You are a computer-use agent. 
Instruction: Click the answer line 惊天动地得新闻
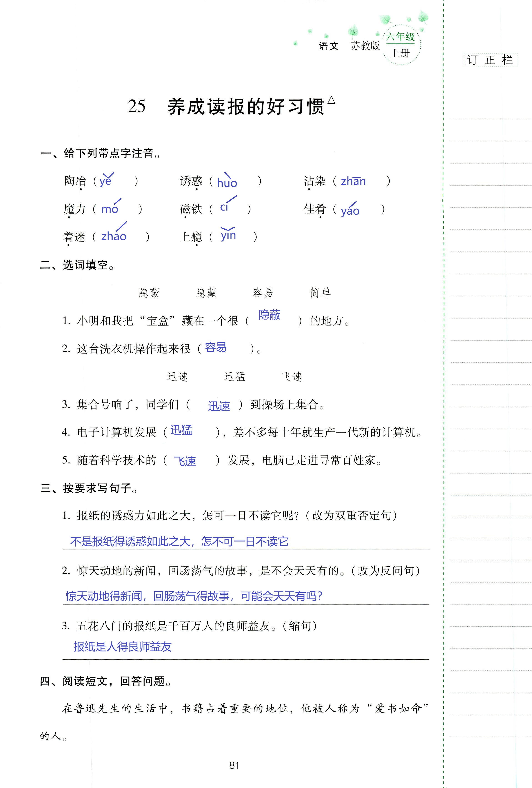tap(194, 596)
